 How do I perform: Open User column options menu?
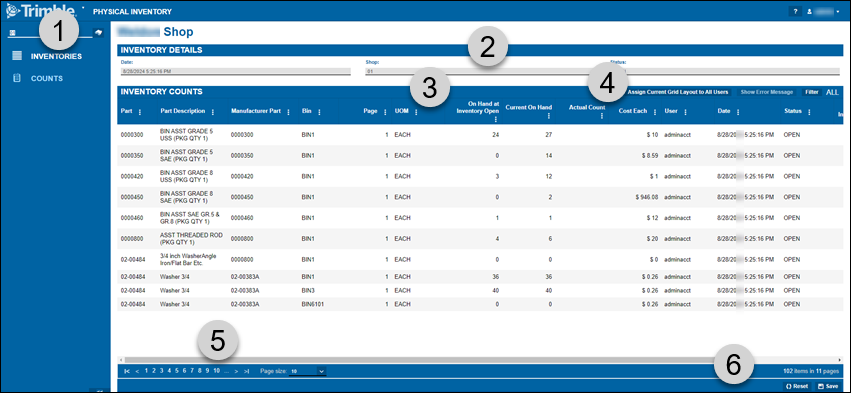click(685, 112)
